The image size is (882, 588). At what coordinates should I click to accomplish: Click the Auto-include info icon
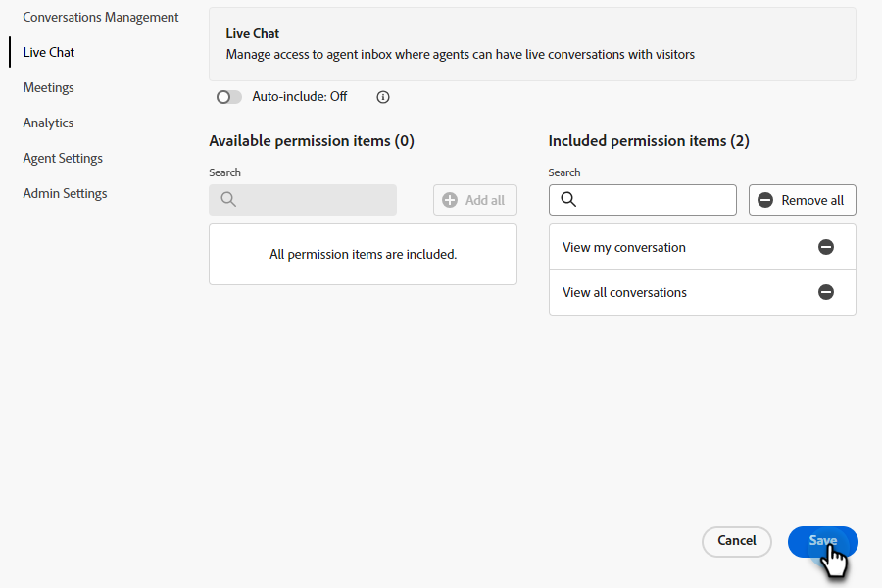coord(383,97)
